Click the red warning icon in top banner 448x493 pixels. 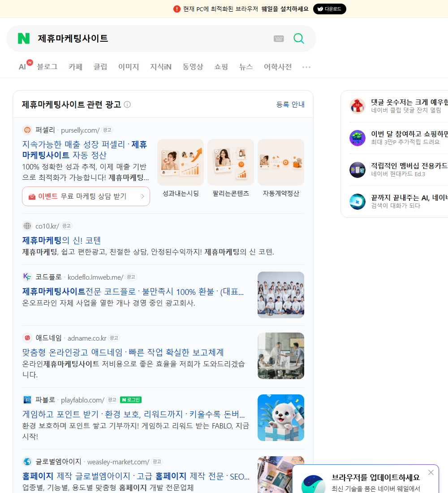pyautogui.click(x=177, y=9)
